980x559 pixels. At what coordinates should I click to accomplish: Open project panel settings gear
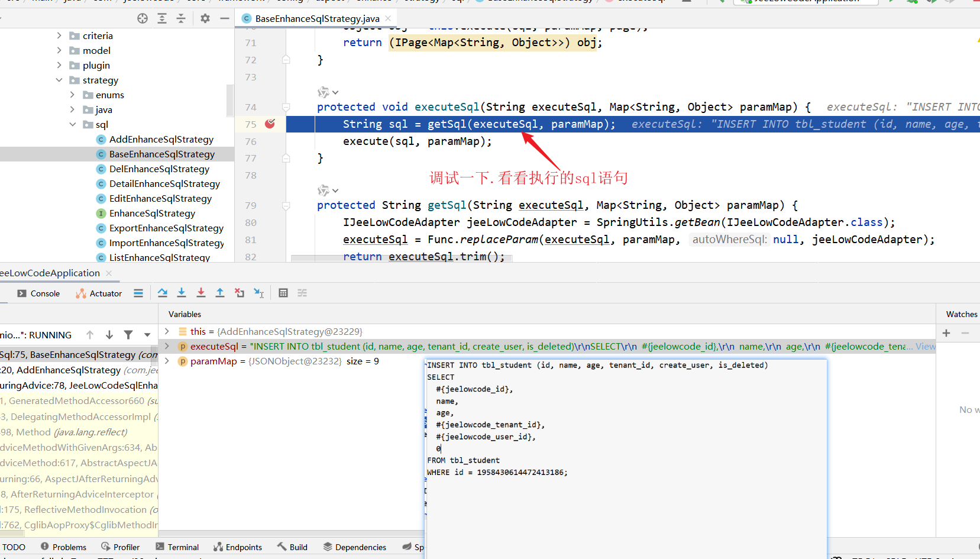tap(205, 18)
